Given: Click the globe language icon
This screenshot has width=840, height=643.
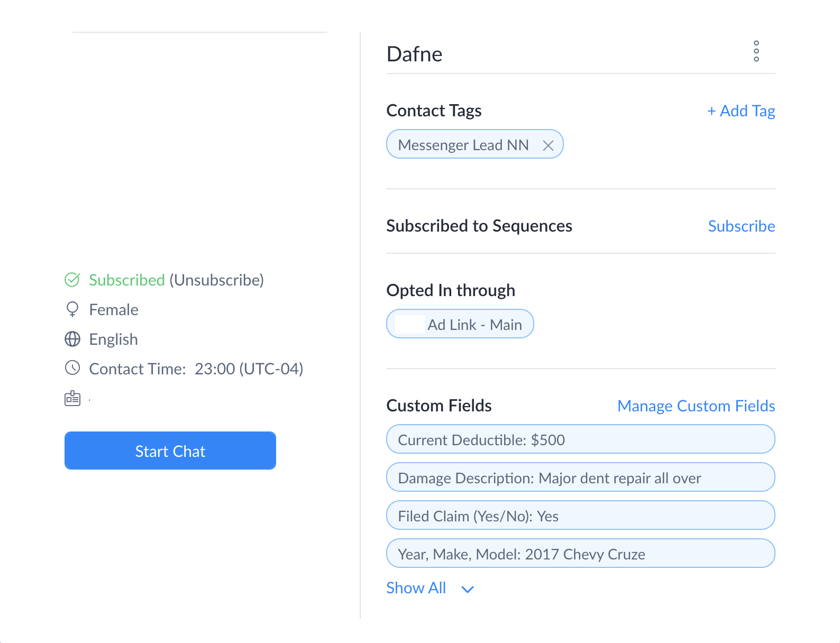Looking at the screenshot, I should pos(72,339).
